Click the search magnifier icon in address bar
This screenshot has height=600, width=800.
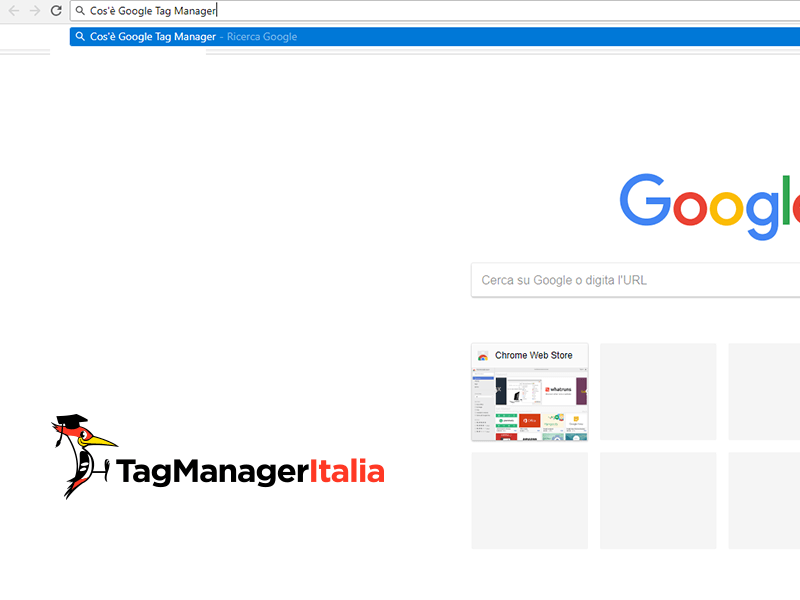pyautogui.click(x=80, y=11)
